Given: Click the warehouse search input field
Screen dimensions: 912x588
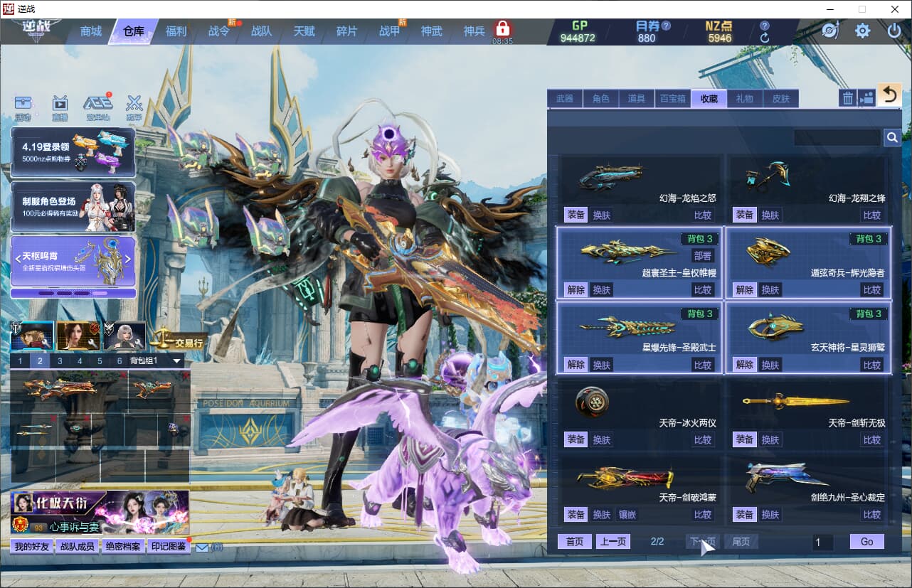Looking at the screenshot, I should [x=837, y=137].
